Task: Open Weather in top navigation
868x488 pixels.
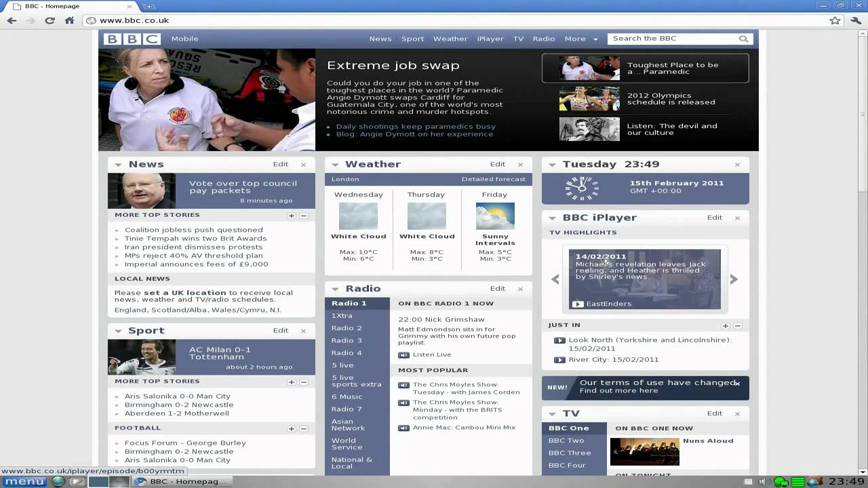Action: pos(450,39)
